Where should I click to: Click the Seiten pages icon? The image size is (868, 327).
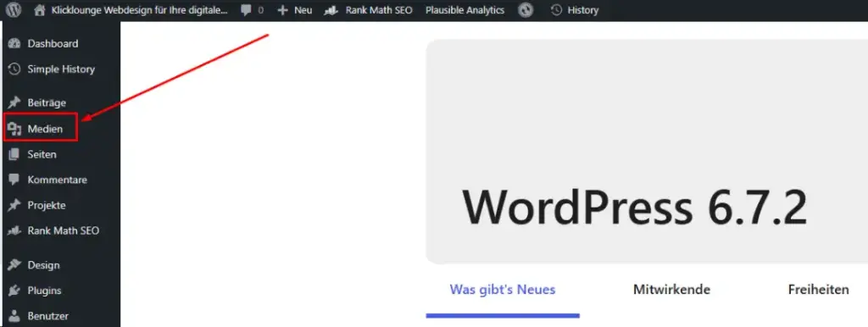click(x=14, y=154)
